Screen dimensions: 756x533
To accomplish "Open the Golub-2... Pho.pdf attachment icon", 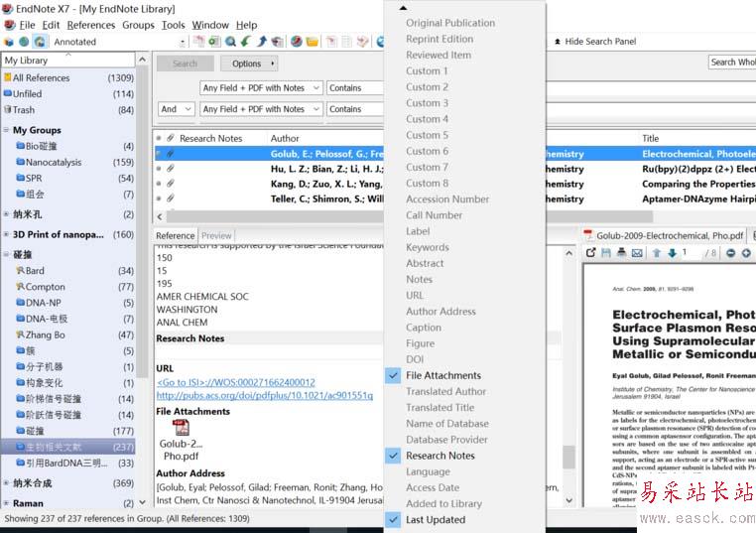I will [x=181, y=428].
